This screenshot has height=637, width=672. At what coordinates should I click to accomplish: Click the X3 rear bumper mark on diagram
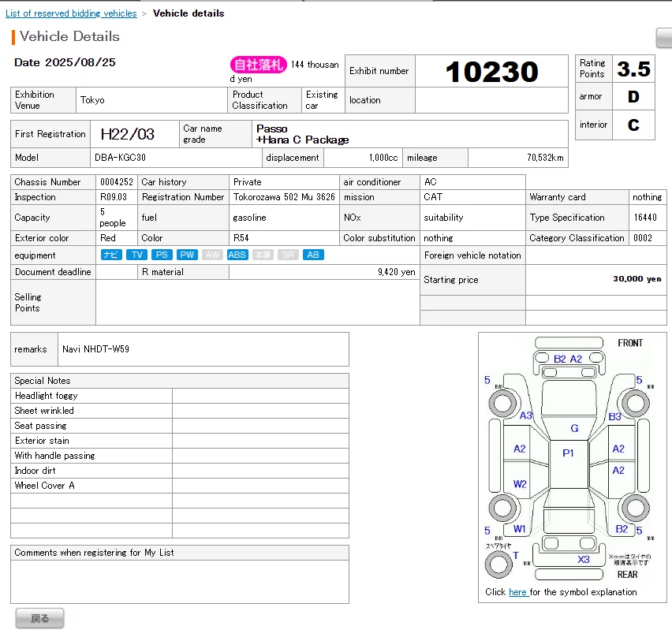[x=583, y=559]
